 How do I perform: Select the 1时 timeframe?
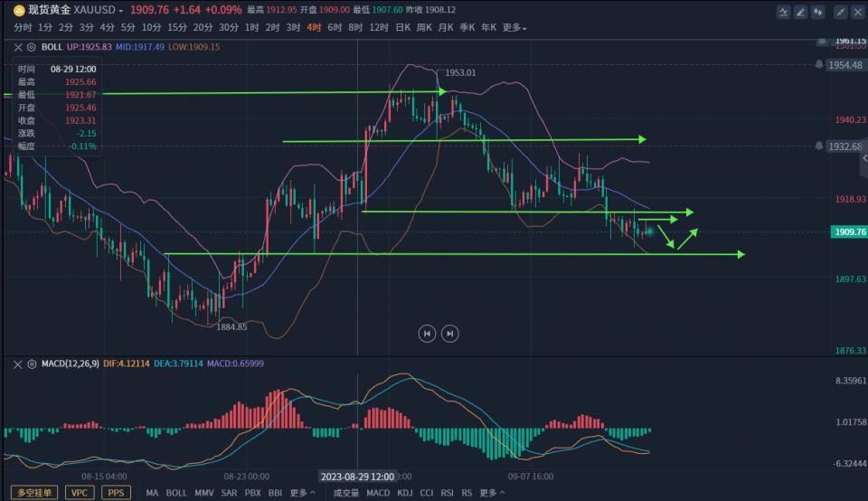252,27
